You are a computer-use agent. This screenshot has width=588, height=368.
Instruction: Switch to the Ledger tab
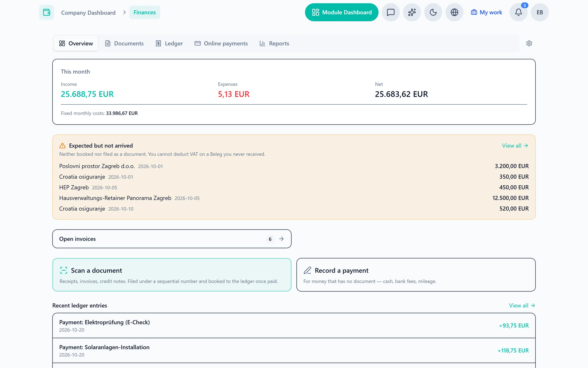169,43
